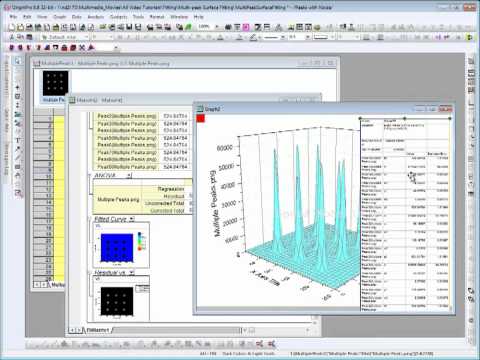Screen dimensions: 480x360
Task: Click the New Project toolbar icon
Action: [x=12, y=27]
